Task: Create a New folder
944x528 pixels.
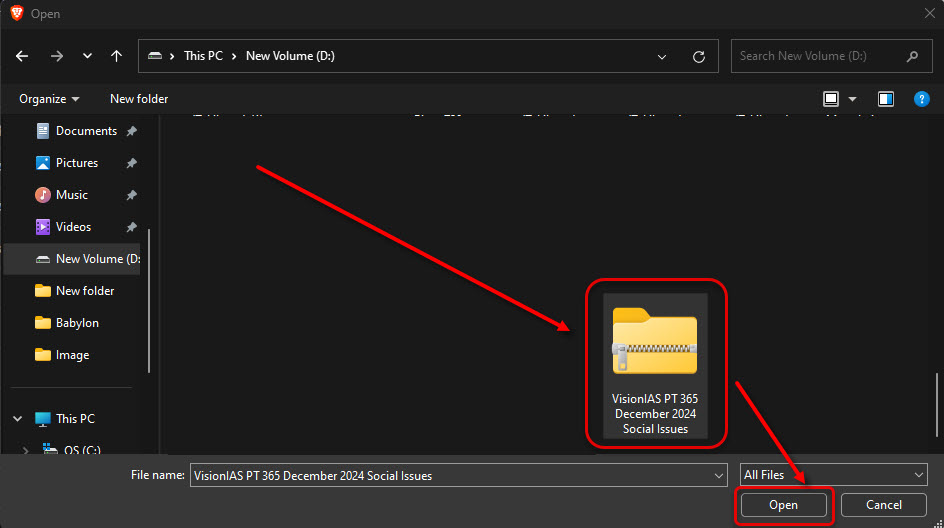Action: coord(139,99)
